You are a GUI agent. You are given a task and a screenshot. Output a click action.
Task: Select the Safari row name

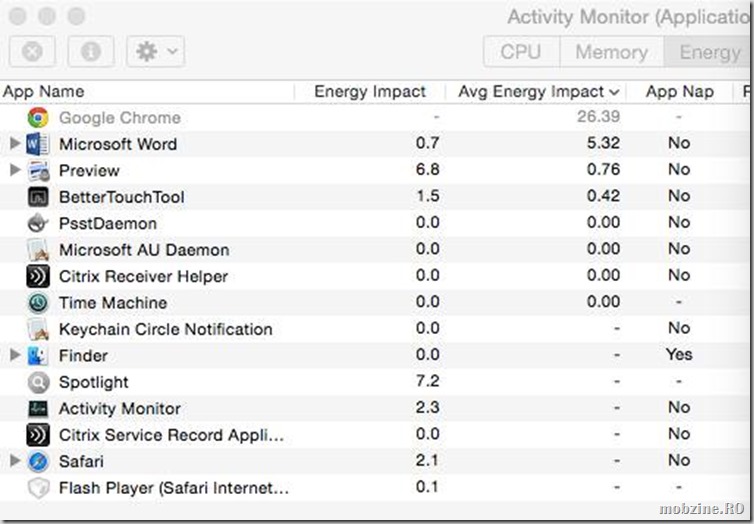pos(81,462)
